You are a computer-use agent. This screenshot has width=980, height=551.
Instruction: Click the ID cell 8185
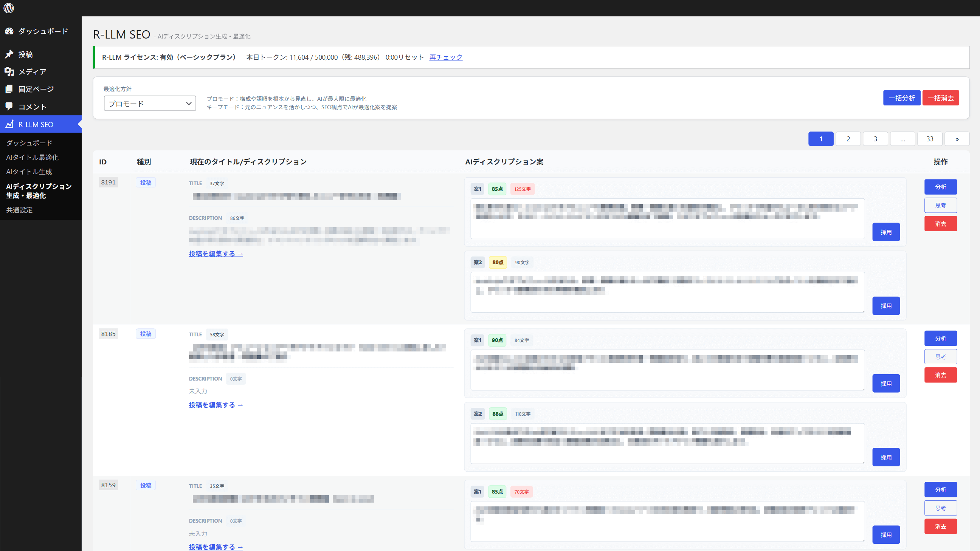pos(108,334)
